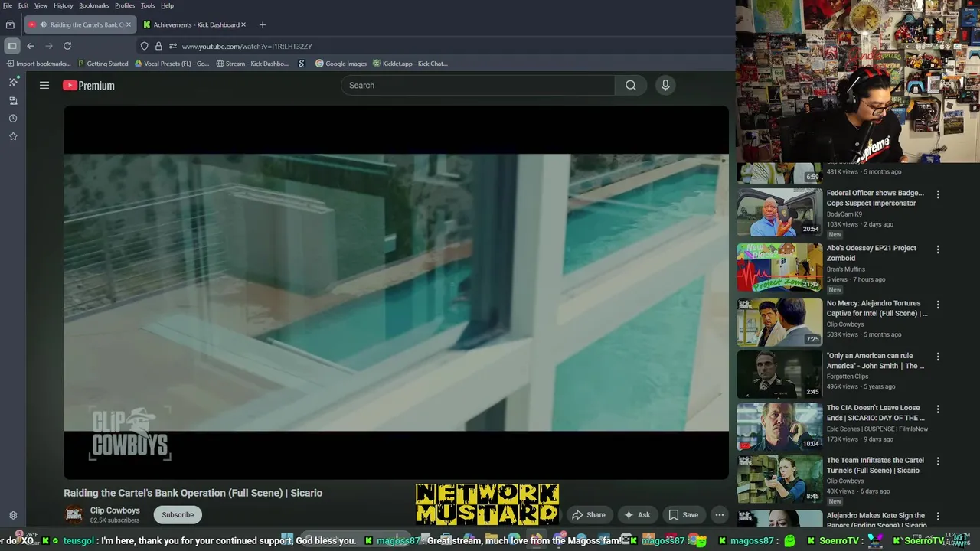The image size is (980, 551).
Task: Open the Profiles menu
Action: 125,5
